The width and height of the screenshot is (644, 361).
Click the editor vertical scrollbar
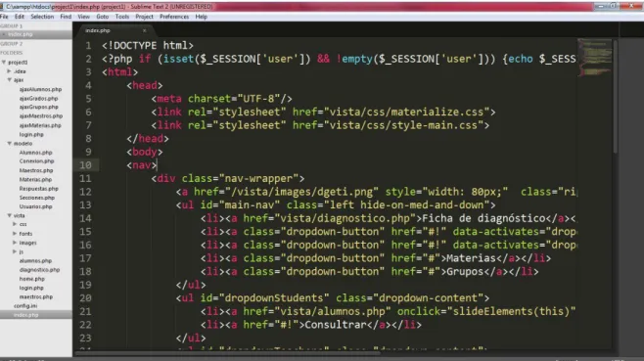[x=616, y=97]
